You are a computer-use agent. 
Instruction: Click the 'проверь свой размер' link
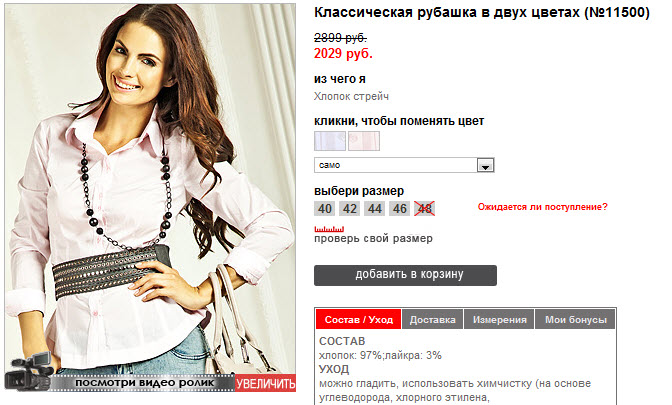click(x=373, y=238)
